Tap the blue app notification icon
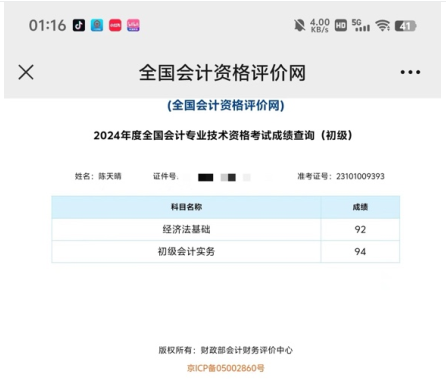 [97, 25]
